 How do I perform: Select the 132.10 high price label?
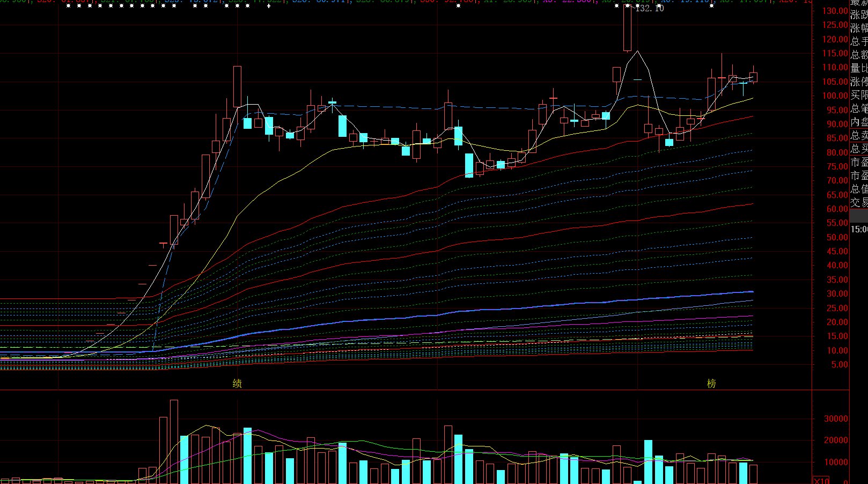pos(650,9)
